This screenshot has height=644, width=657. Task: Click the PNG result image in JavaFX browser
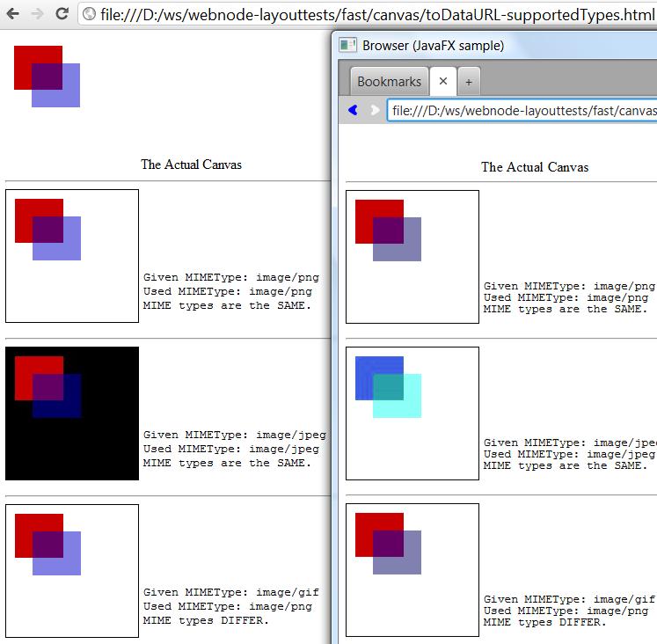coord(412,257)
